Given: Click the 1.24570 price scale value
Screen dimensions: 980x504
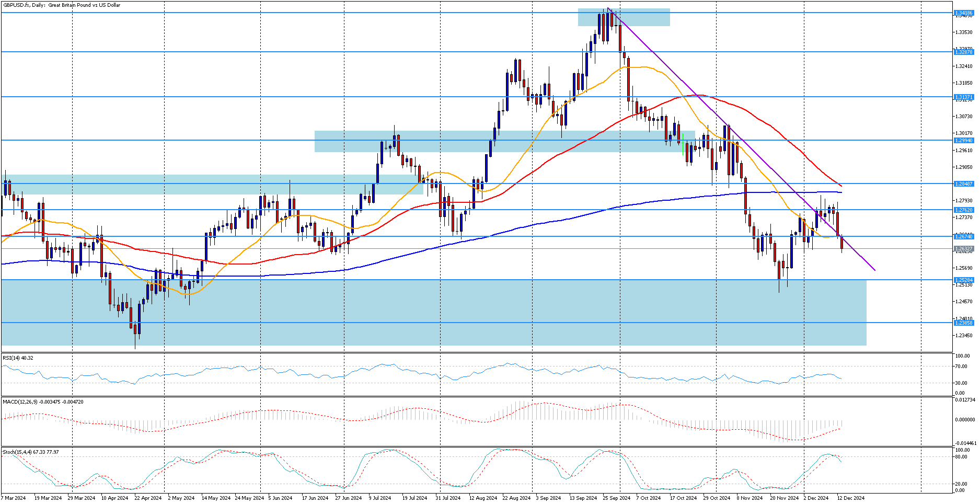Looking at the screenshot, I should [x=964, y=301].
